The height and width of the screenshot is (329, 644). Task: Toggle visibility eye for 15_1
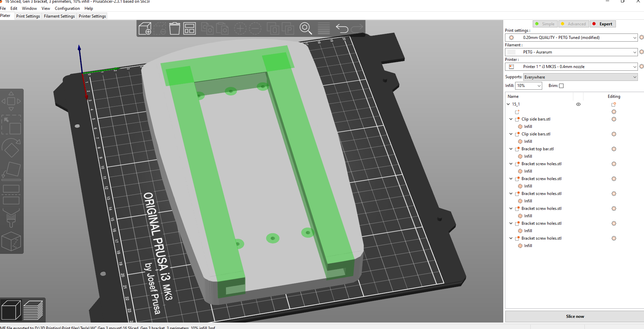tap(578, 104)
